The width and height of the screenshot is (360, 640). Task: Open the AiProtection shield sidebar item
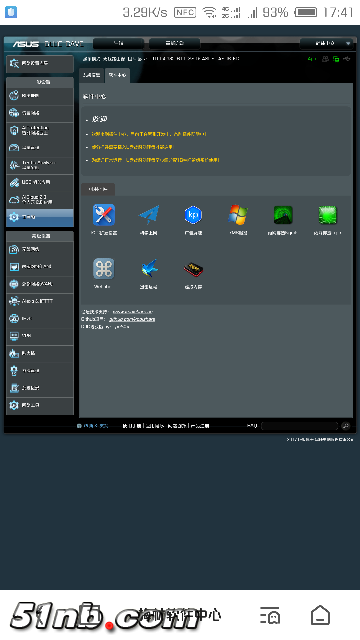point(40,130)
